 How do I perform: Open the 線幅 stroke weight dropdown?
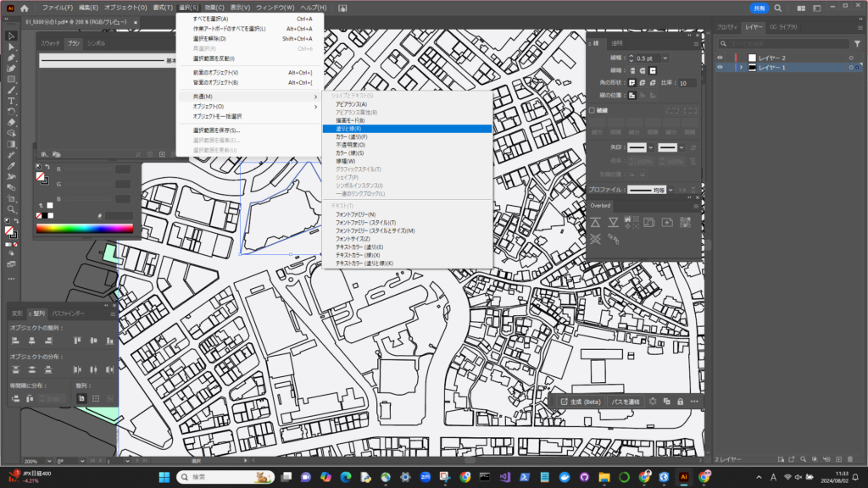[x=665, y=58]
